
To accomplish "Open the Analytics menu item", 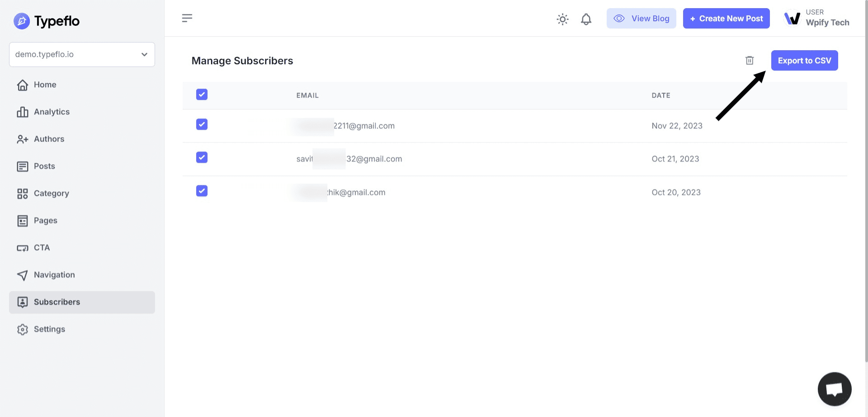I will 52,112.
